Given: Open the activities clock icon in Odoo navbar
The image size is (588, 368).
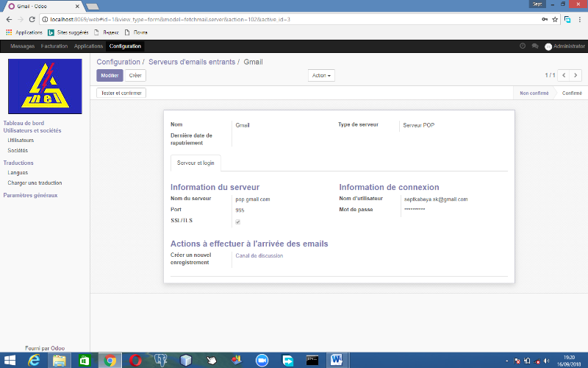Looking at the screenshot, I should click(523, 46).
